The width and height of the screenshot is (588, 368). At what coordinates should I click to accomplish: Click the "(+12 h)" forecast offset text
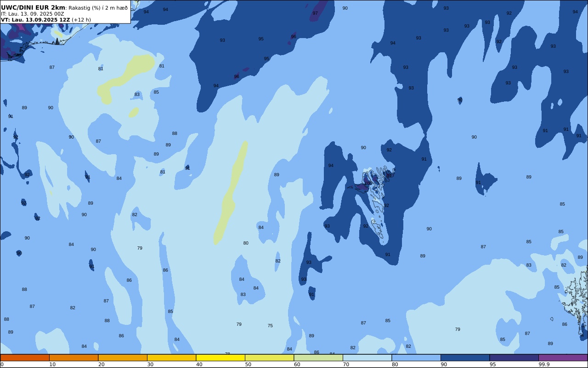click(81, 20)
